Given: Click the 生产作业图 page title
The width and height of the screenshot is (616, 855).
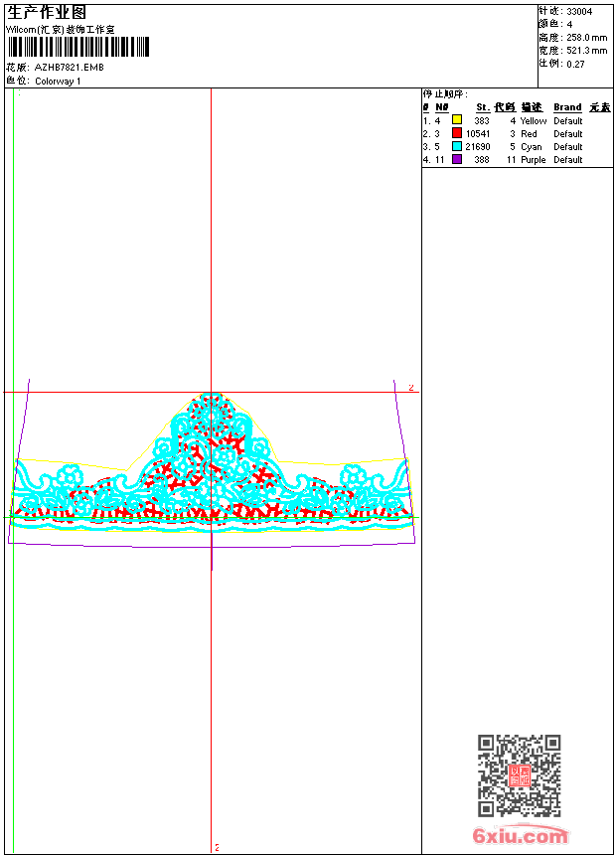Looking at the screenshot, I should tap(47, 12).
